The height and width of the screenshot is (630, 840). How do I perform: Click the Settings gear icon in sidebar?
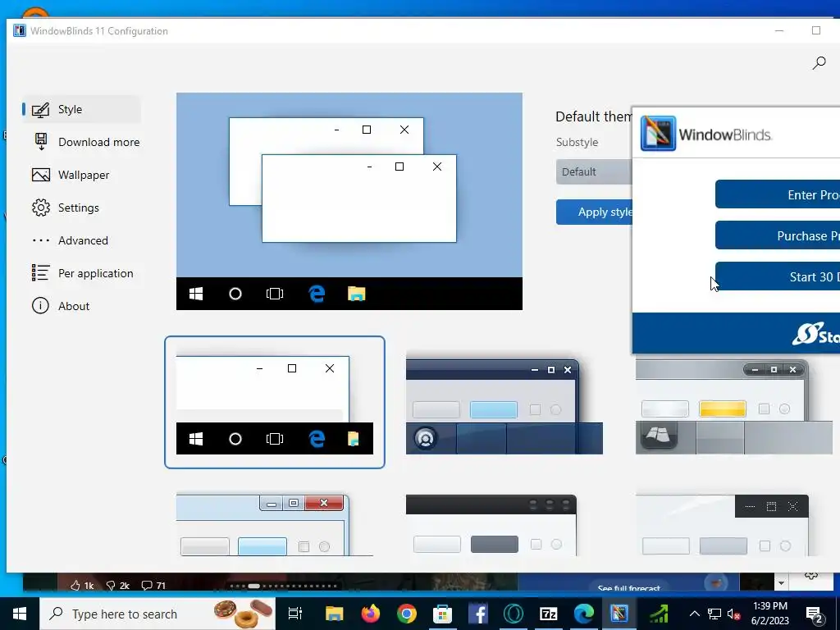pyautogui.click(x=41, y=208)
